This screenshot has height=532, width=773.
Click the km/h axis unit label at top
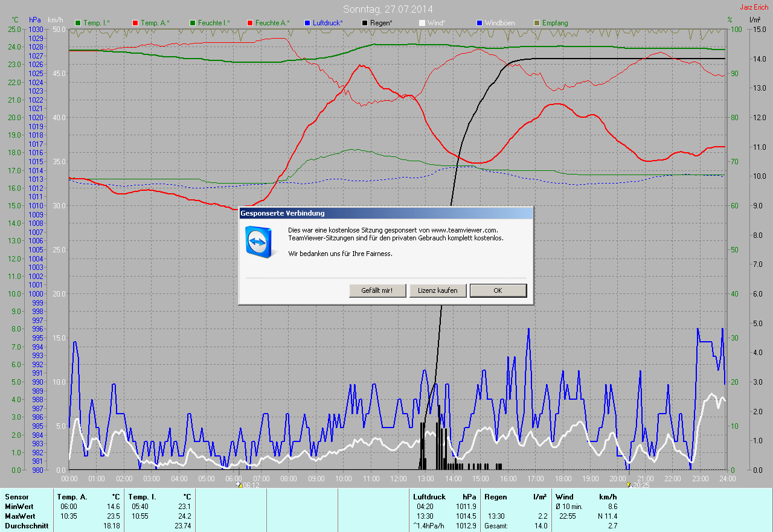tap(56, 20)
